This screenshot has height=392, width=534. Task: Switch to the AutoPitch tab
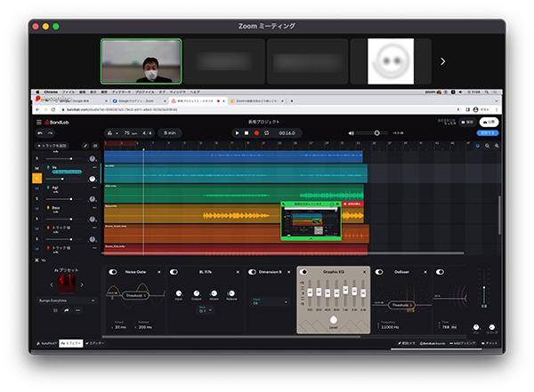coord(47,342)
